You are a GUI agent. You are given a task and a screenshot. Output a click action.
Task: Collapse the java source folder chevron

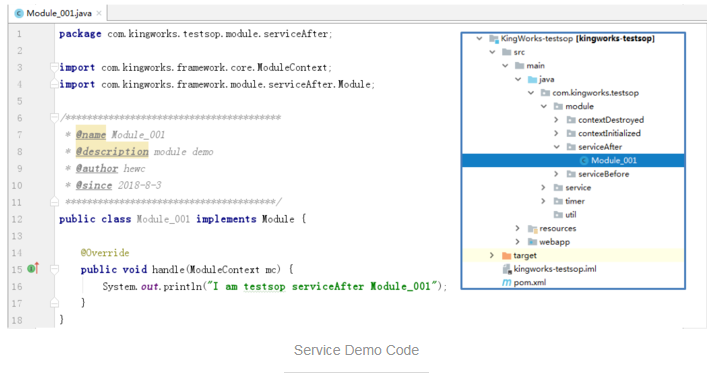pos(518,79)
